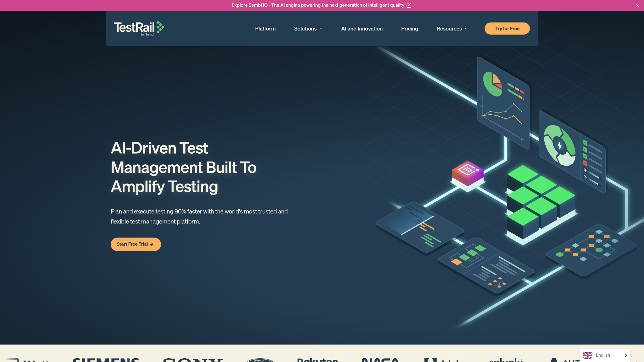
Task: Click the lightning bolt donut chart illustration
Action: coord(560,145)
